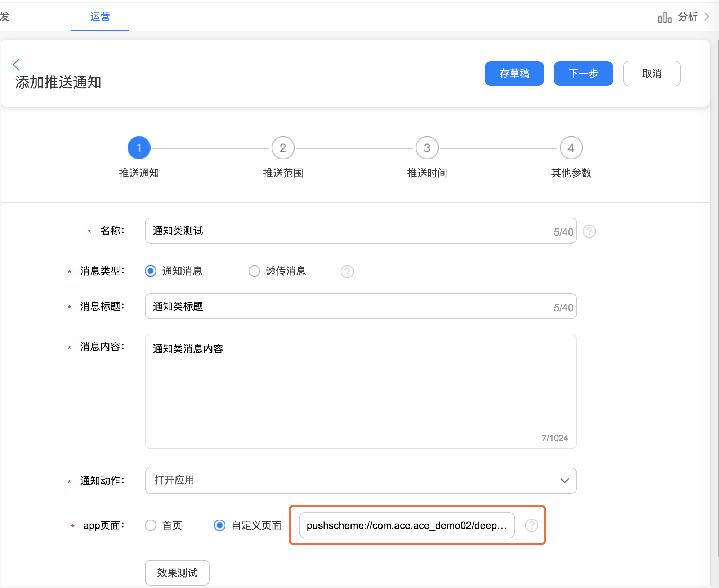Click the step 2 circle for 推送范围
719x588 pixels.
(283, 148)
